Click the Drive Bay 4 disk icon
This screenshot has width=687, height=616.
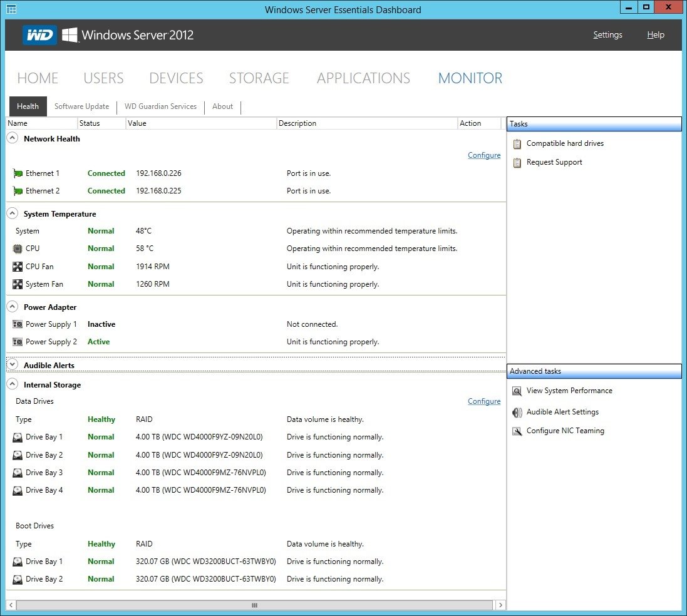click(x=18, y=490)
